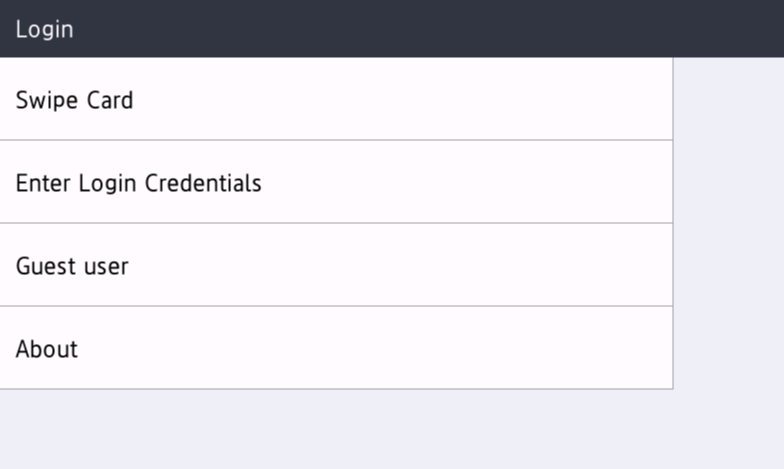Tap the "About" text label
Screen dimensions: 784x469
(47, 349)
